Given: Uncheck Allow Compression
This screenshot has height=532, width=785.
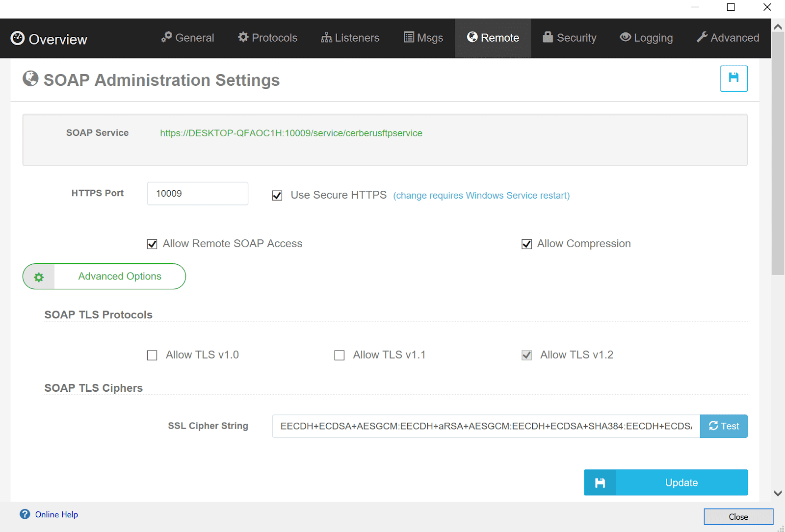Looking at the screenshot, I should (526, 244).
